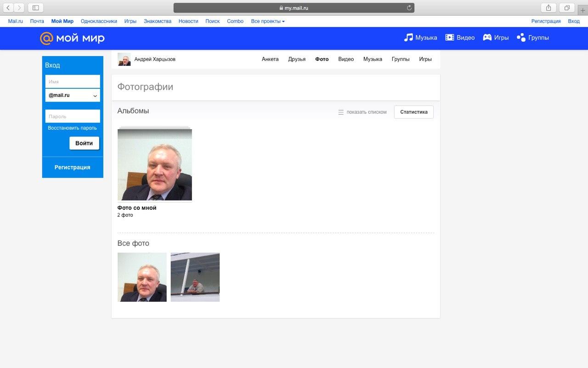Image resolution: width=588 pixels, height=368 pixels.
Task: Click the Войти button
Action: pyautogui.click(x=84, y=143)
